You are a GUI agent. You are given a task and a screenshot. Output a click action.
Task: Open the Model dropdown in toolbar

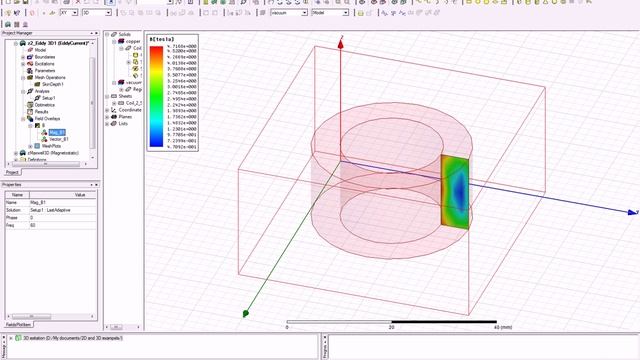click(345, 13)
